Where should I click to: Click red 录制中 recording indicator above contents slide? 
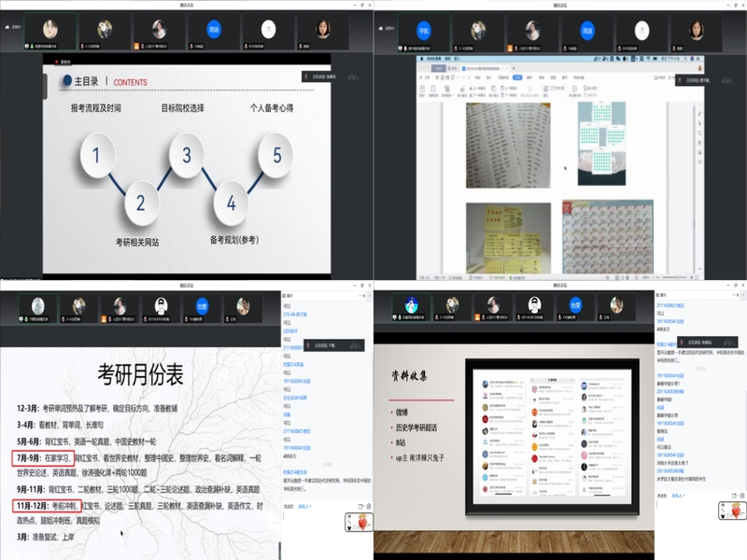63,62
